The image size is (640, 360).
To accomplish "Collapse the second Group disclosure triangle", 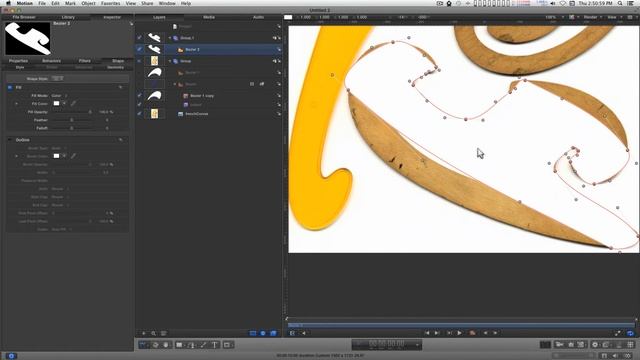I will tap(170, 61).
